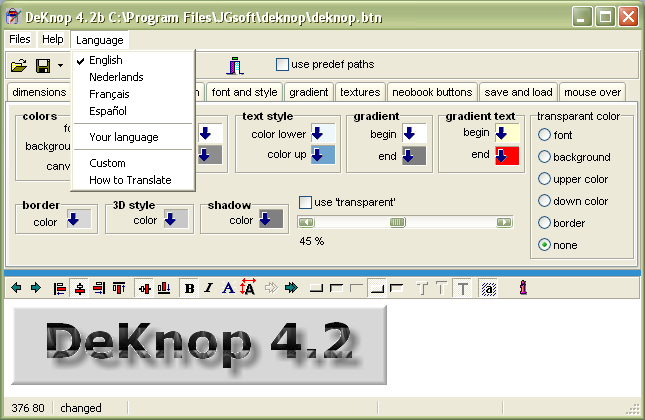Open the save button dropdown arrow
This screenshot has height=420, width=645.
click(60, 65)
